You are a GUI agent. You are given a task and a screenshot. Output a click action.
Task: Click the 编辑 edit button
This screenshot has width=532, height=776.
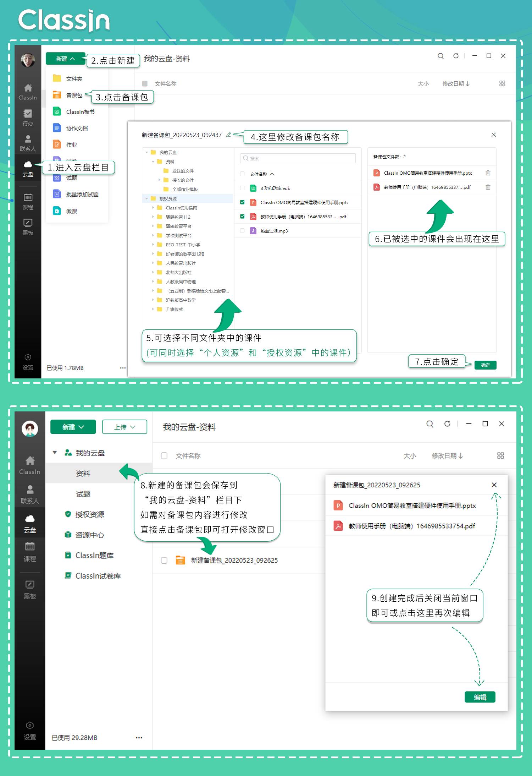click(480, 697)
